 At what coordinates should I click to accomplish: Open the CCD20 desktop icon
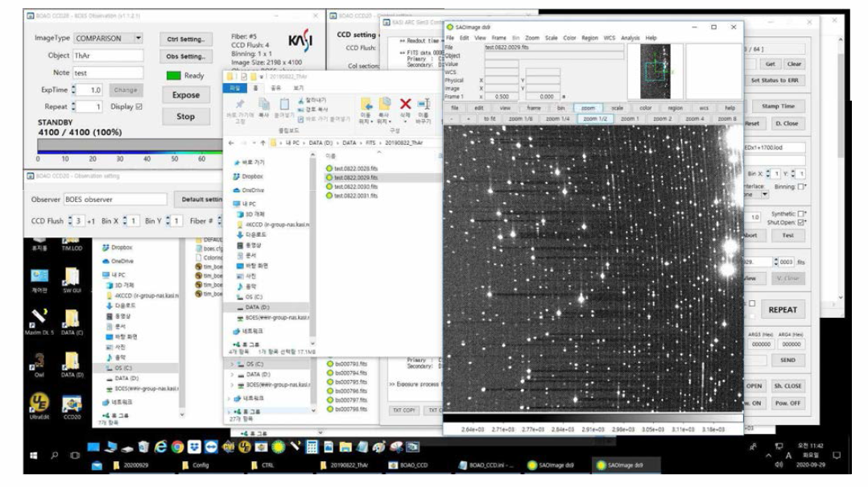pos(72,404)
